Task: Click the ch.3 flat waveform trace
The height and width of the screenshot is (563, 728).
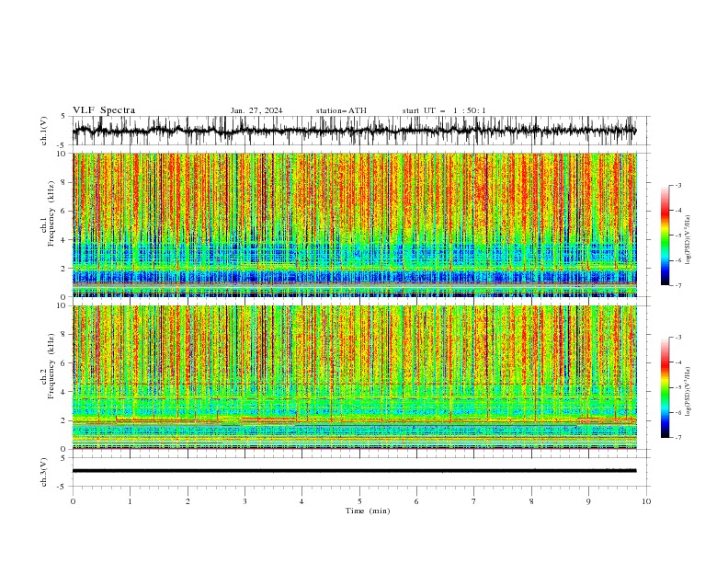Action: pyautogui.click(x=354, y=471)
